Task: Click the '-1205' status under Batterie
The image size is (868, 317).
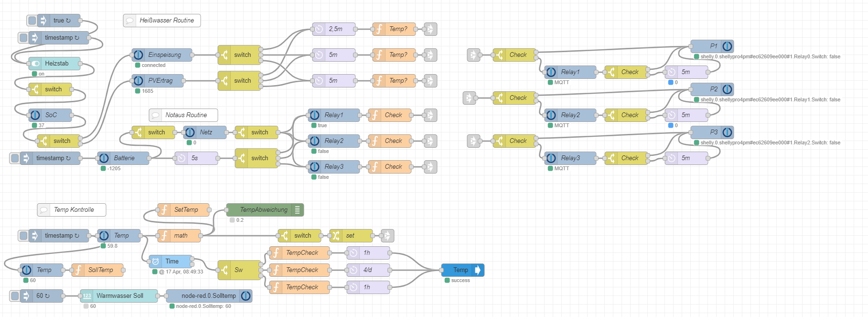Action: [114, 169]
